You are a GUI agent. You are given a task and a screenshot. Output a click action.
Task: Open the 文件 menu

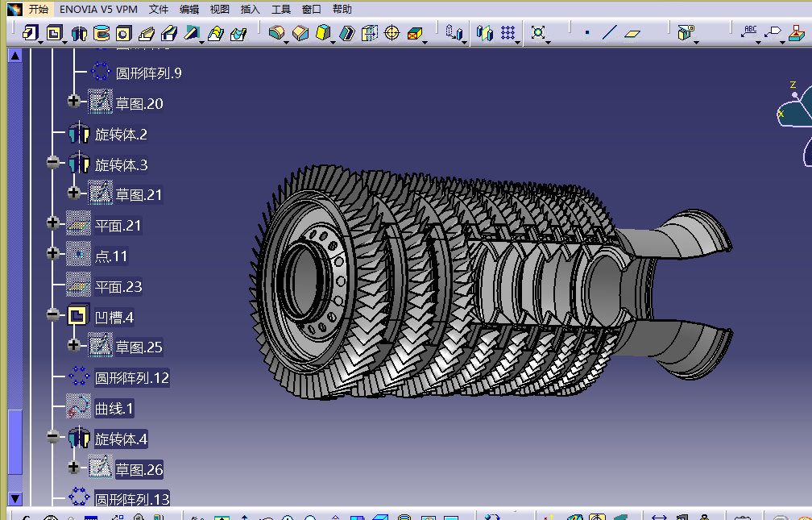click(x=159, y=9)
